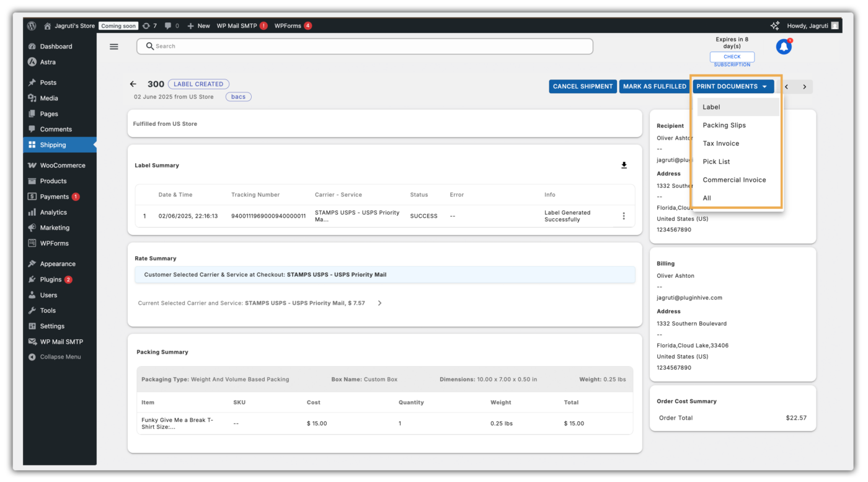Viewport: 868px width, 482px height.
Task: Choose All from print documents menu
Action: [x=738, y=198]
